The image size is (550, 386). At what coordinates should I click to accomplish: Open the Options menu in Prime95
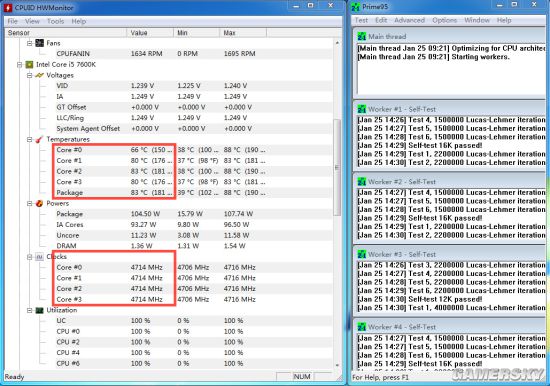(x=444, y=20)
